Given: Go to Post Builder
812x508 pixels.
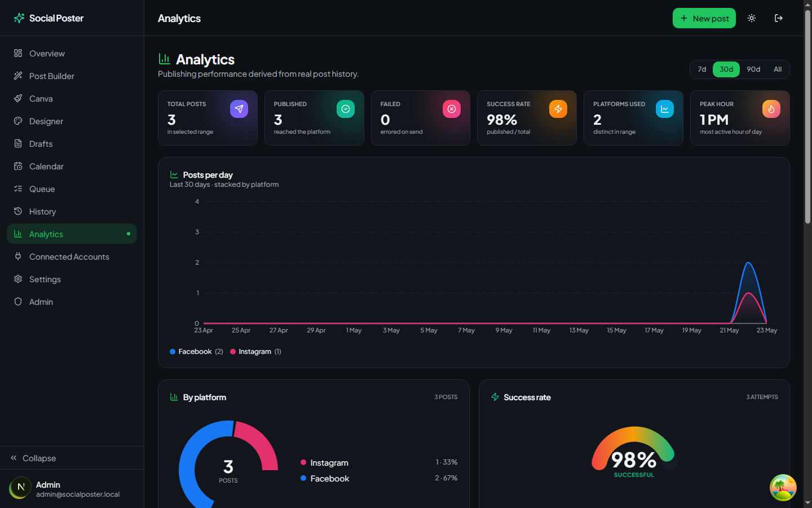Looking at the screenshot, I should click(x=72, y=76).
